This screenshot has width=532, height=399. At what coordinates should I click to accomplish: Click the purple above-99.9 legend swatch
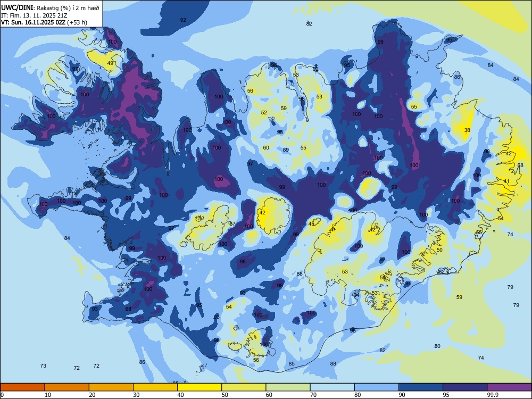509,387
